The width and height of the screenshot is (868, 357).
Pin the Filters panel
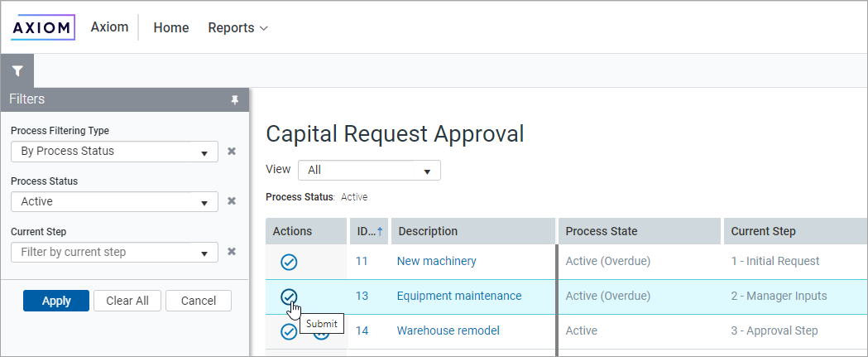[x=234, y=99]
